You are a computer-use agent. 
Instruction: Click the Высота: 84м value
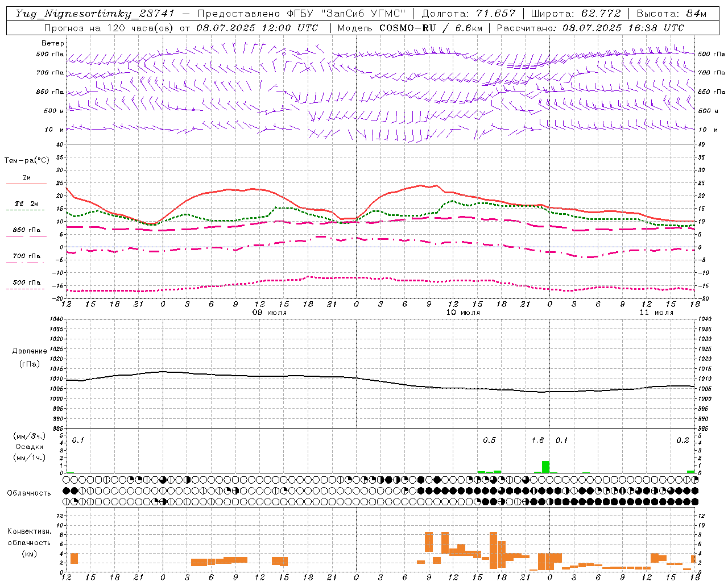[671, 14]
